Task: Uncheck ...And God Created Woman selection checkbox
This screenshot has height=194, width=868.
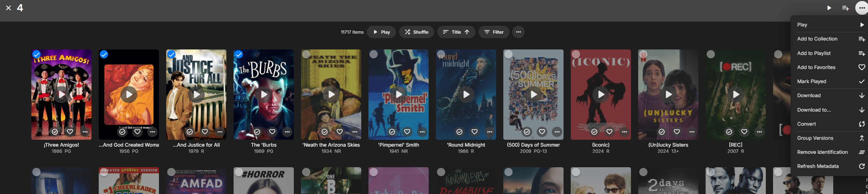Action: click(x=104, y=54)
